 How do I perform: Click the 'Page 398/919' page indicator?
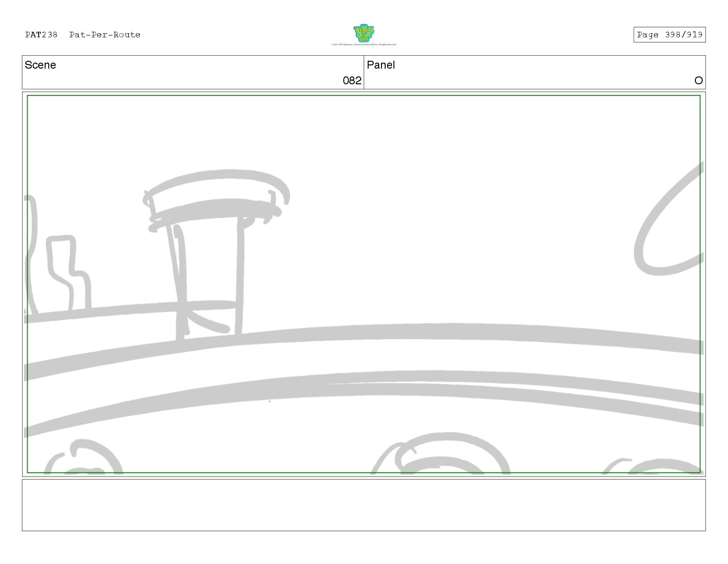click(x=670, y=35)
